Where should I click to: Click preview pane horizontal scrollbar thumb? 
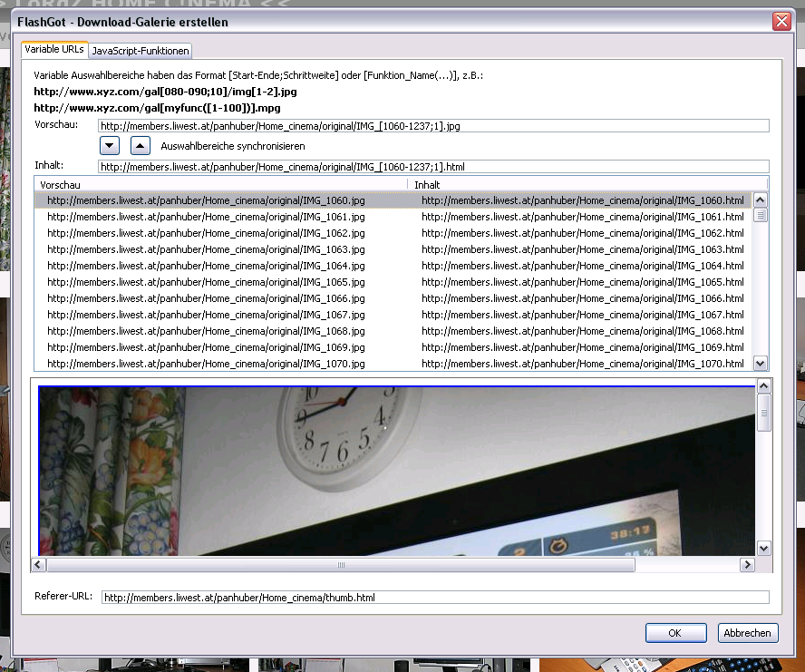(x=341, y=565)
